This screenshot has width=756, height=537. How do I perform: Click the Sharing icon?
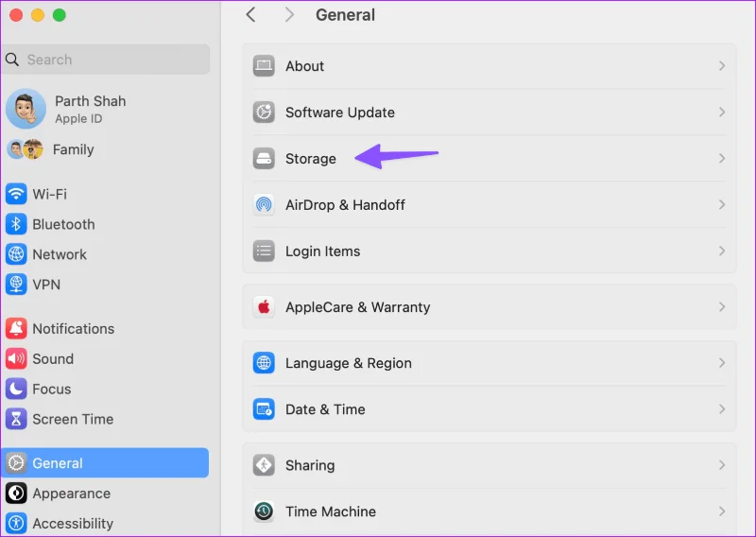[x=264, y=465]
